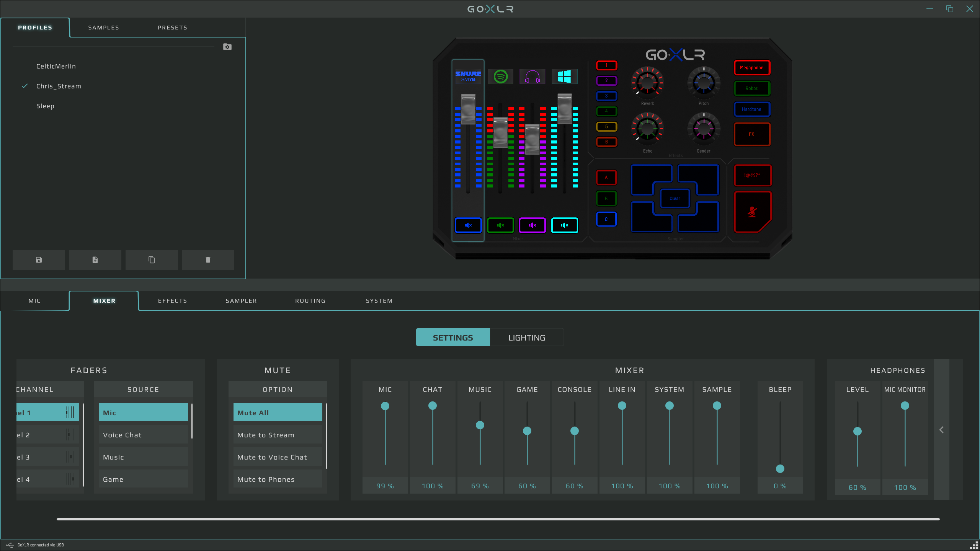The width and height of the screenshot is (980, 551).
Task: Switch to the Presets tab
Action: pyautogui.click(x=173, y=28)
